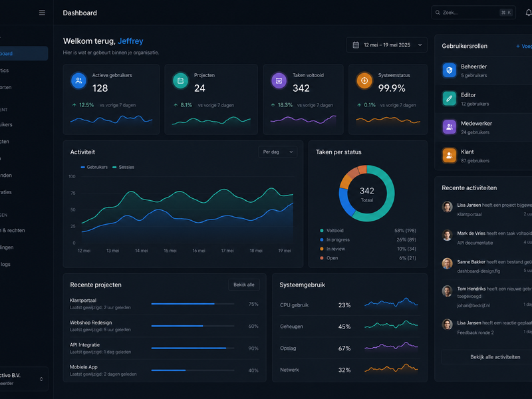532x399 pixels.
Task: Click the Taken voltooid card icon
Action: 279,80
